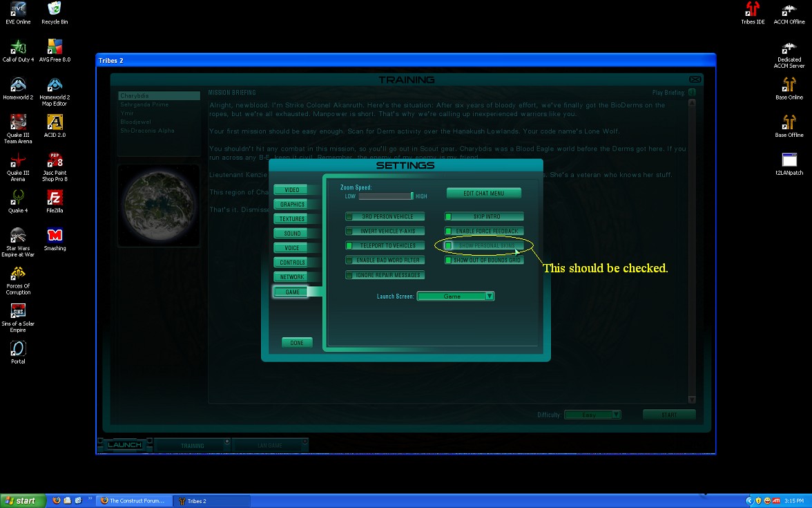Select the Game settings tab
This screenshot has width=812, height=508.
tap(291, 292)
